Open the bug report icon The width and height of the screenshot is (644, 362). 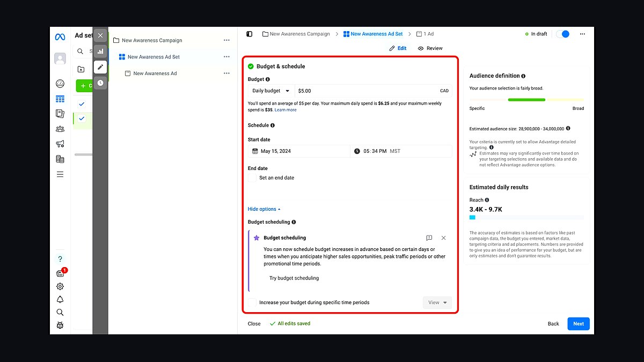[60, 325]
